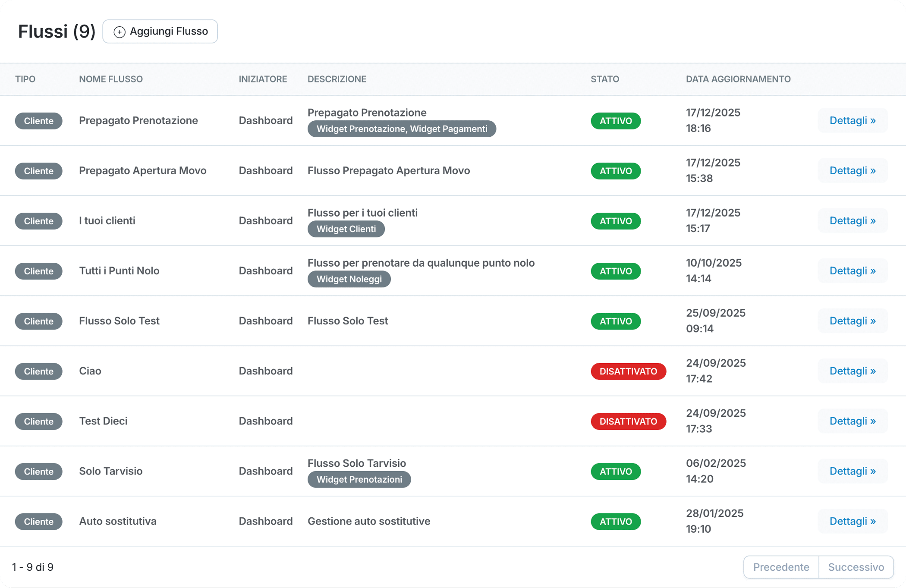Screen dimensions: 906x588
Task: Click Cliente type badge for Test Dieci
Action: [x=38, y=421]
